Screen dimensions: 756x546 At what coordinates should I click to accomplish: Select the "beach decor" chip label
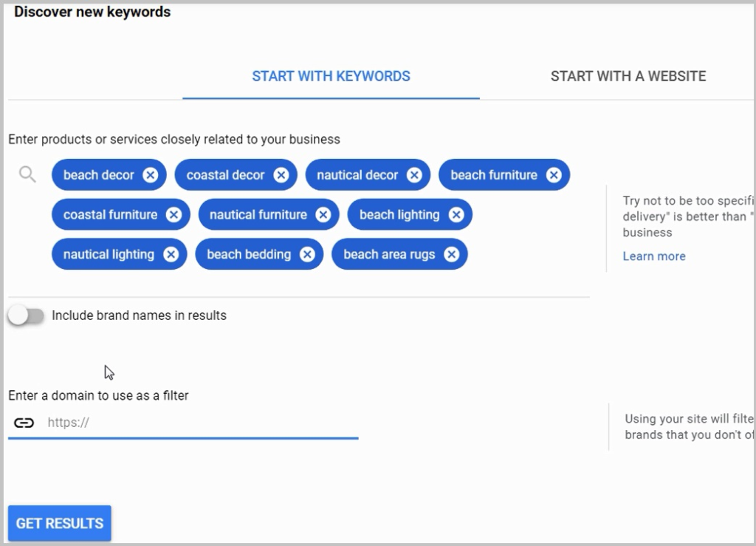(x=98, y=175)
